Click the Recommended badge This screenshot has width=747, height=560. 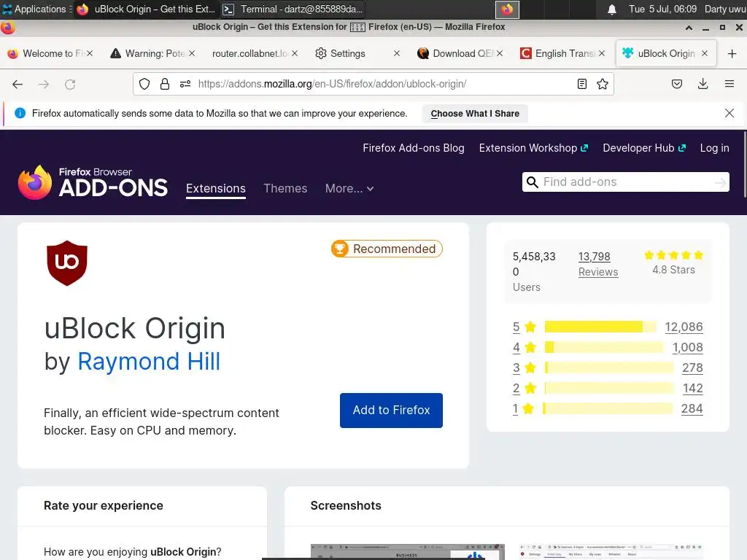tap(387, 249)
